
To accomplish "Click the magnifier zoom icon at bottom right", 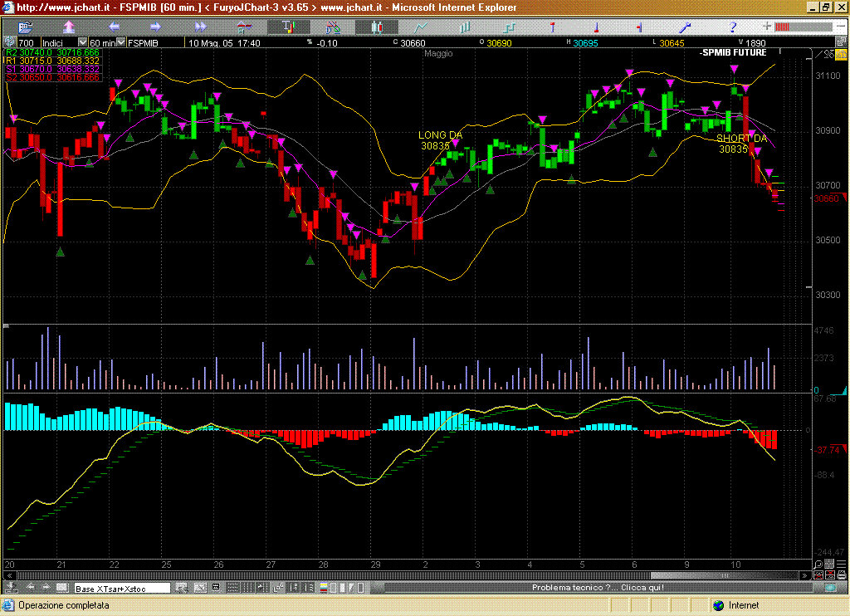I will [x=818, y=565].
